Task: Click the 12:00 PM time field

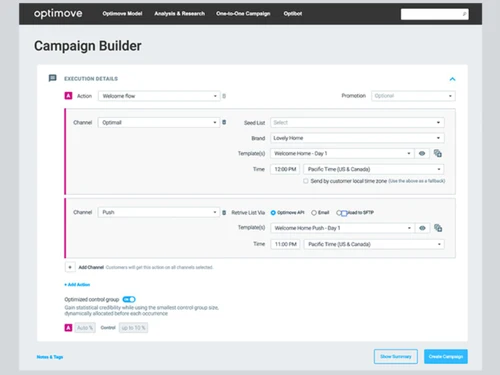Action: (285, 169)
